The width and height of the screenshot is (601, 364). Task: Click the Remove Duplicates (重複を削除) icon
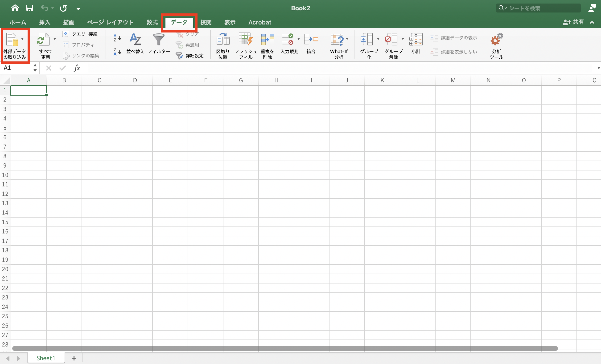(267, 39)
